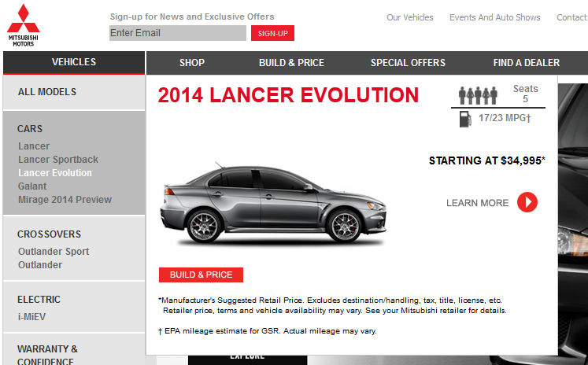Open Mirage 2014 Preview link
This screenshot has height=365, width=588.
(x=65, y=199)
